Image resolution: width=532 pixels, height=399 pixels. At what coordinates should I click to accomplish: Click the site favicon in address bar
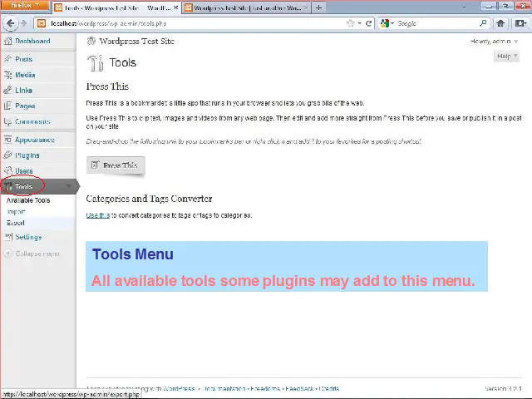tap(42, 23)
